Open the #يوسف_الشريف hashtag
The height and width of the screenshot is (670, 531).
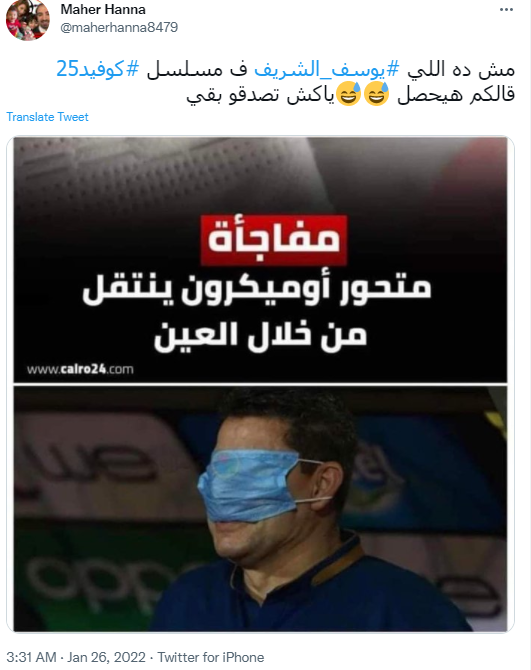click(x=327, y=69)
